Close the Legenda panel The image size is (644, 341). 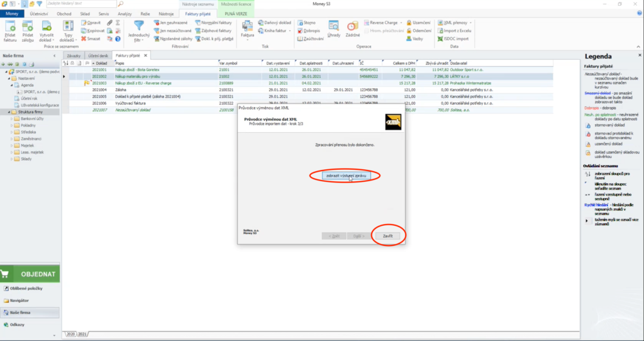click(x=640, y=55)
